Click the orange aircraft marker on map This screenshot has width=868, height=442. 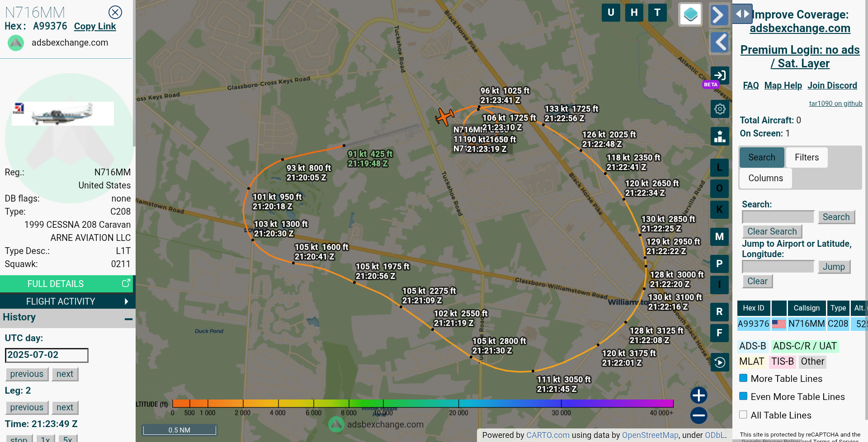pos(444,117)
